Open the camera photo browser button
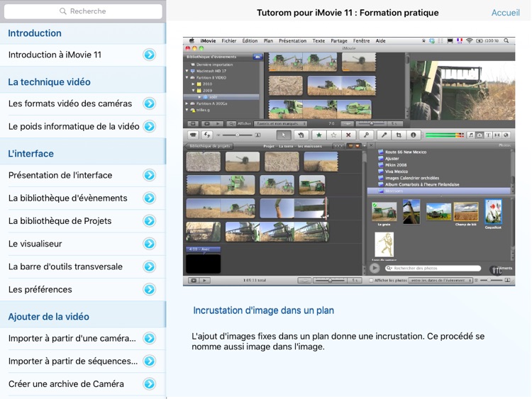532x399 pixels. (x=480, y=135)
